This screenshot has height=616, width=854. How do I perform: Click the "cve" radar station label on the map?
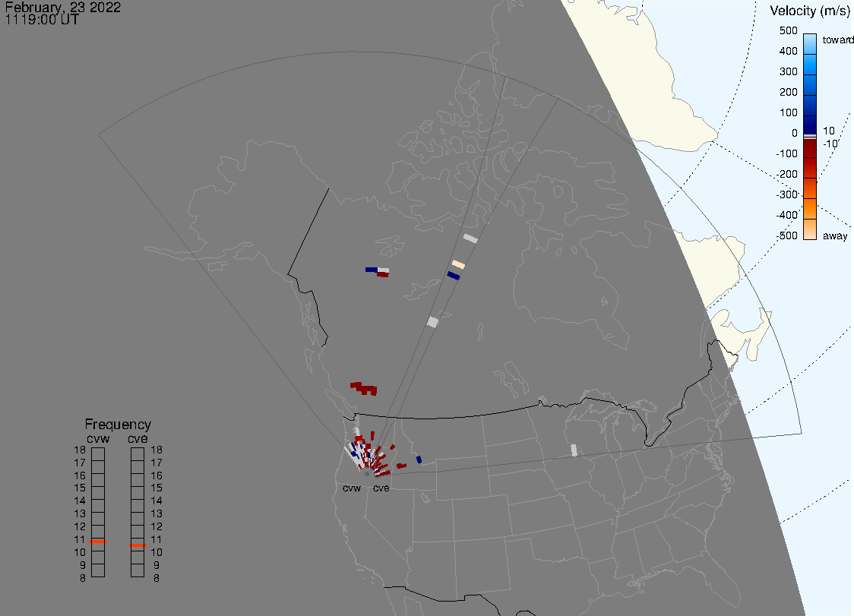381,488
